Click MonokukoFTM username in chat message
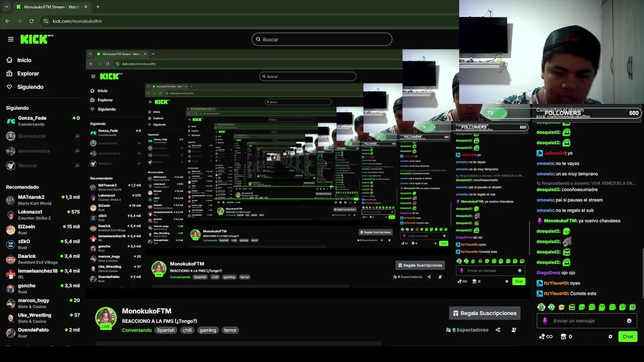The height and width of the screenshot is (362, 644). tap(560, 221)
